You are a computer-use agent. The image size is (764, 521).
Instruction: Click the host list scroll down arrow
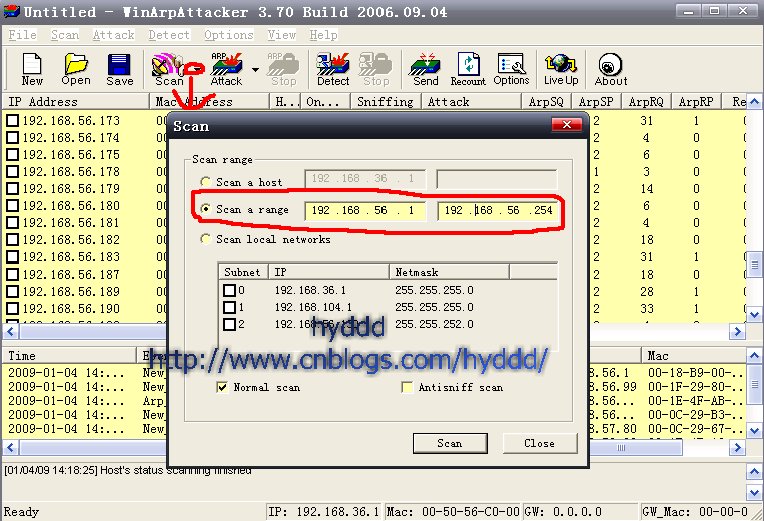tap(754, 314)
